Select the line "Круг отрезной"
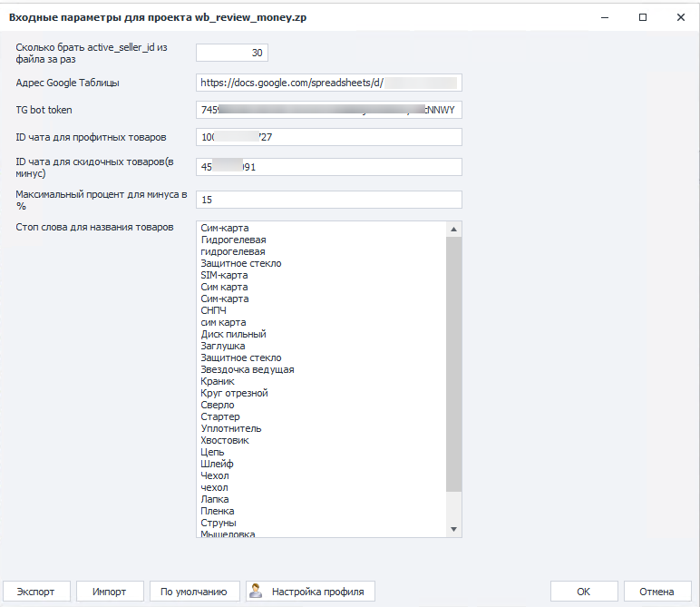The width and height of the screenshot is (700, 607). tap(234, 393)
